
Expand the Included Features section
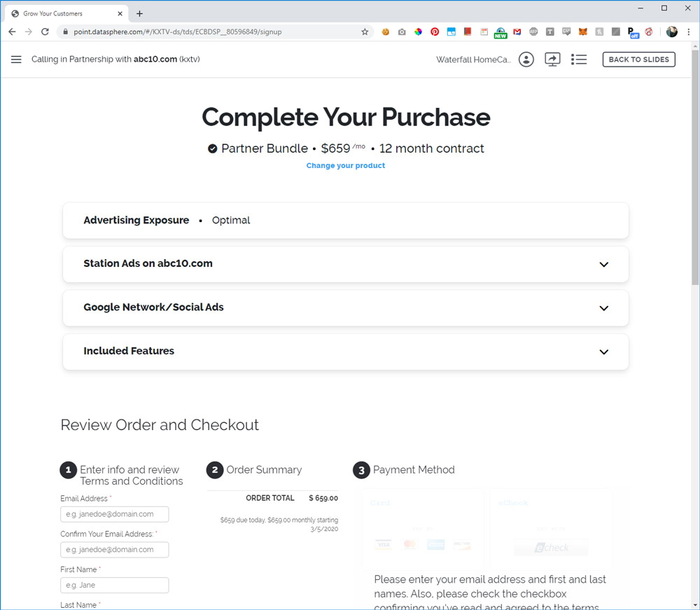(603, 352)
